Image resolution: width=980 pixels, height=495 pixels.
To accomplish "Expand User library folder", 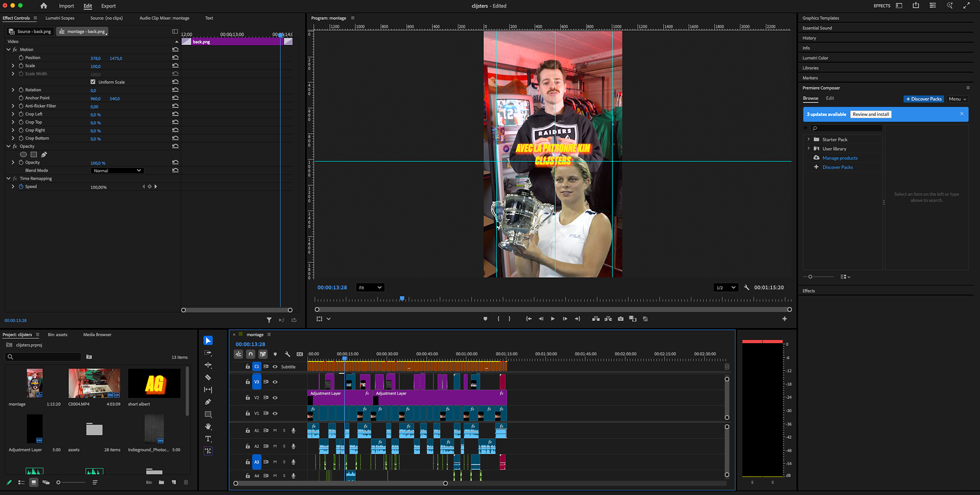I will (x=808, y=148).
